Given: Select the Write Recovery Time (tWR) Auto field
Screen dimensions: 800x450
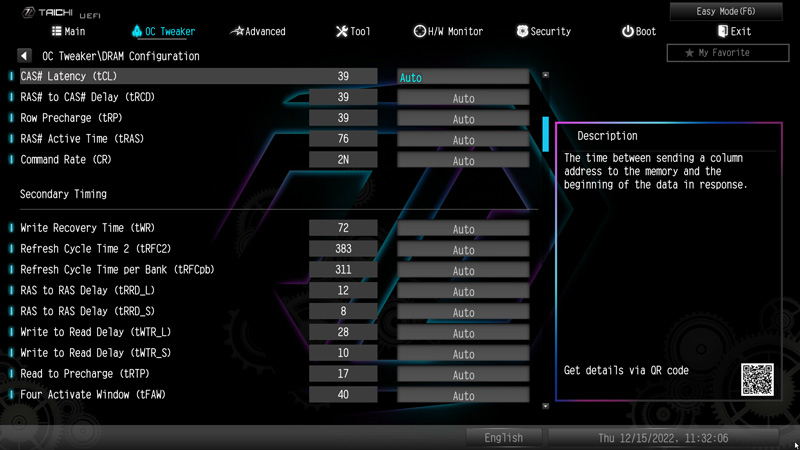Looking at the screenshot, I should (x=463, y=229).
